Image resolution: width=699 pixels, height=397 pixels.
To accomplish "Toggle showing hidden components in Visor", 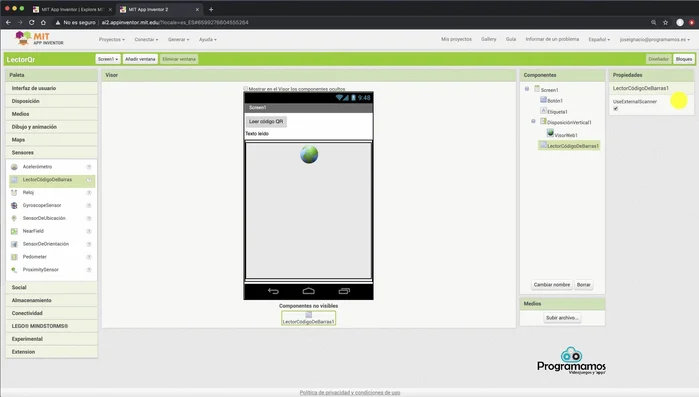I will (246, 89).
